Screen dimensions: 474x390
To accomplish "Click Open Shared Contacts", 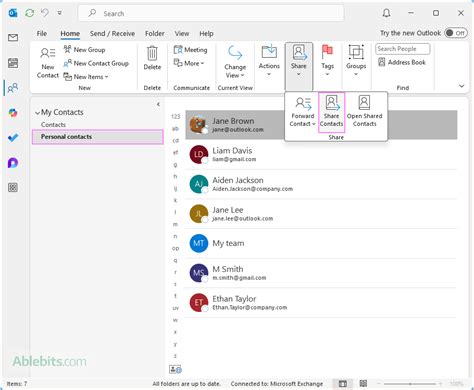I will point(364,111).
